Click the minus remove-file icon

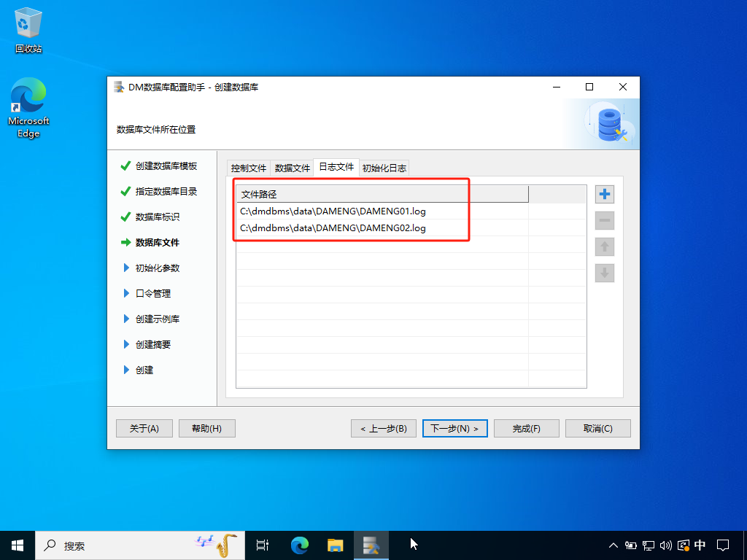(605, 220)
